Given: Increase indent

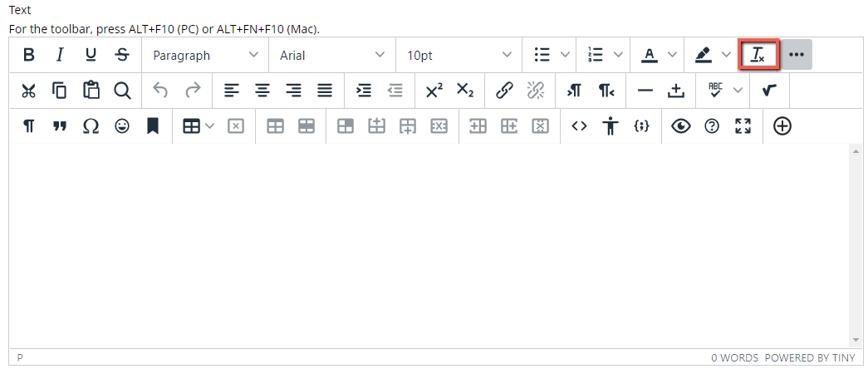Looking at the screenshot, I should (364, 91).
